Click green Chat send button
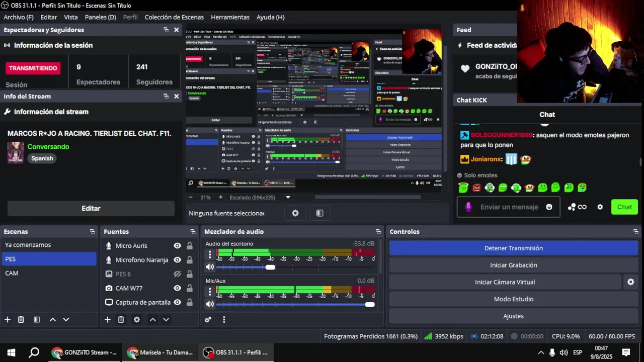 point(624,207)
